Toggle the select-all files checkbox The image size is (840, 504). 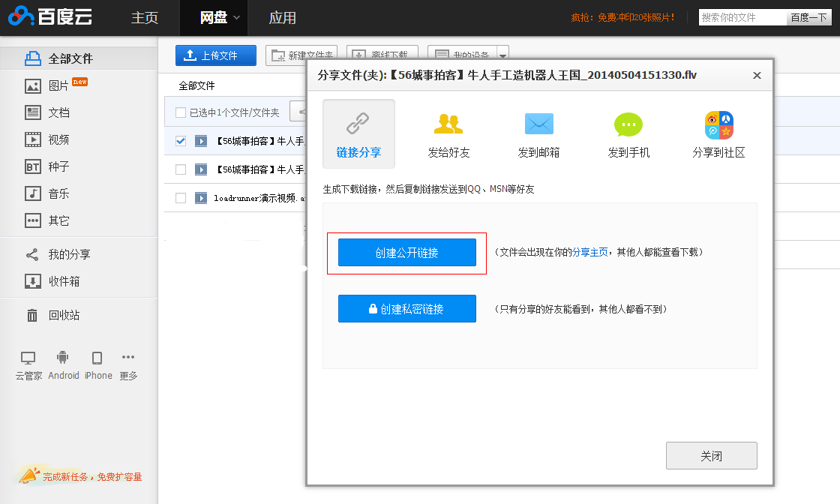click(x=181, y=112)
